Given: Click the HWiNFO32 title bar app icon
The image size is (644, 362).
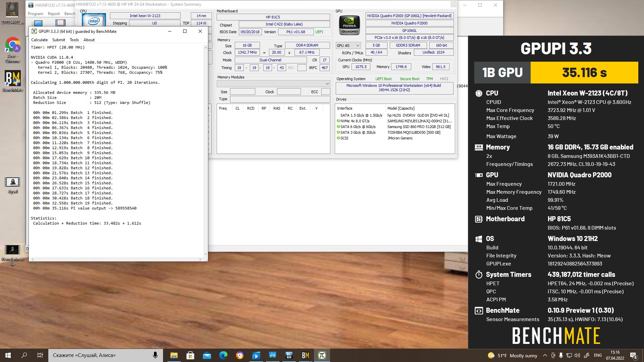Looking at the screenshot, I should coord(31,5).
